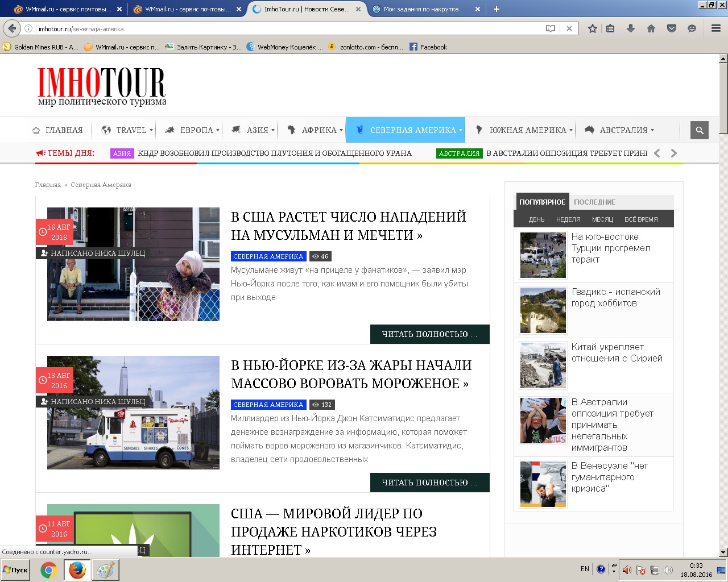Click Главная breadcrumb link
The height and width of the screenshot is (582, 728).
pos(48,185)
